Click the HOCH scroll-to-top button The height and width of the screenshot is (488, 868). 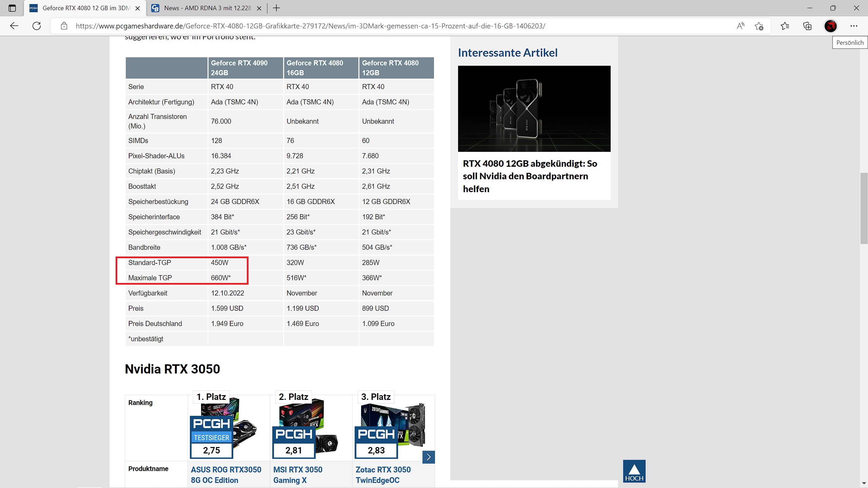tap(634, 471)
